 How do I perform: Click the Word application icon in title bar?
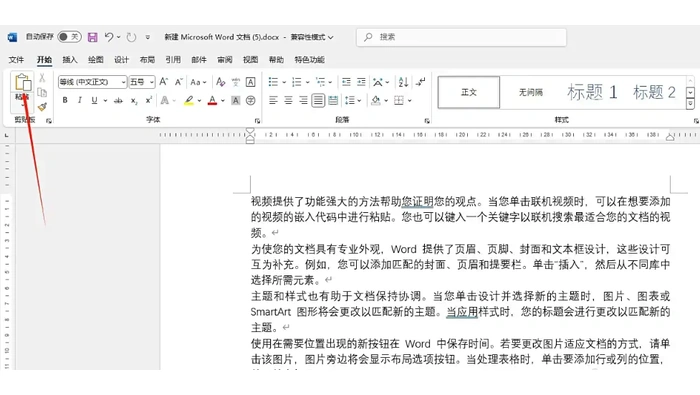tap(12, 37)
